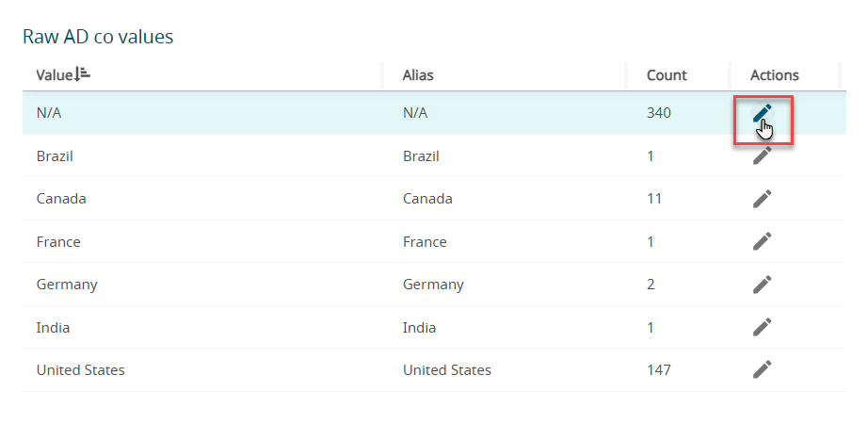Select the count 340 cell
The height and width of the screenshot is (424, 868).
[659, 113]
